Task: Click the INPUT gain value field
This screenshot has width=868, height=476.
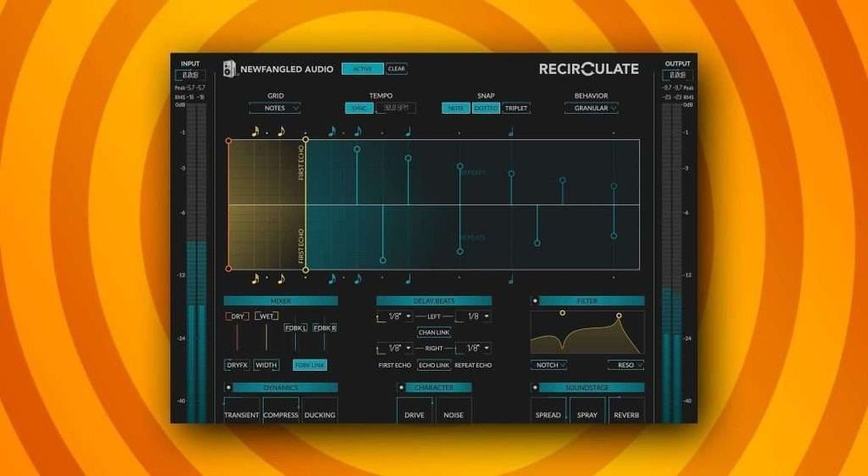Action: 190,76
